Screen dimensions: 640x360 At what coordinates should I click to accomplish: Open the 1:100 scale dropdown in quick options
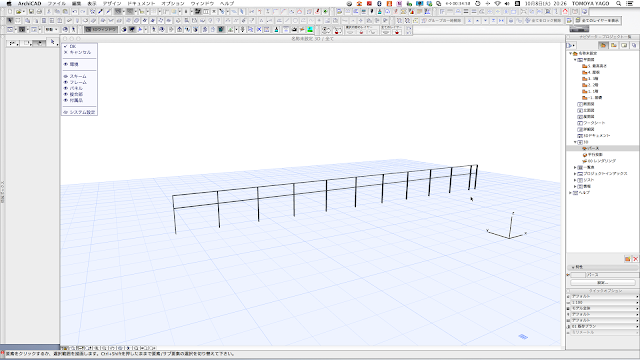(x=603, y=302)
